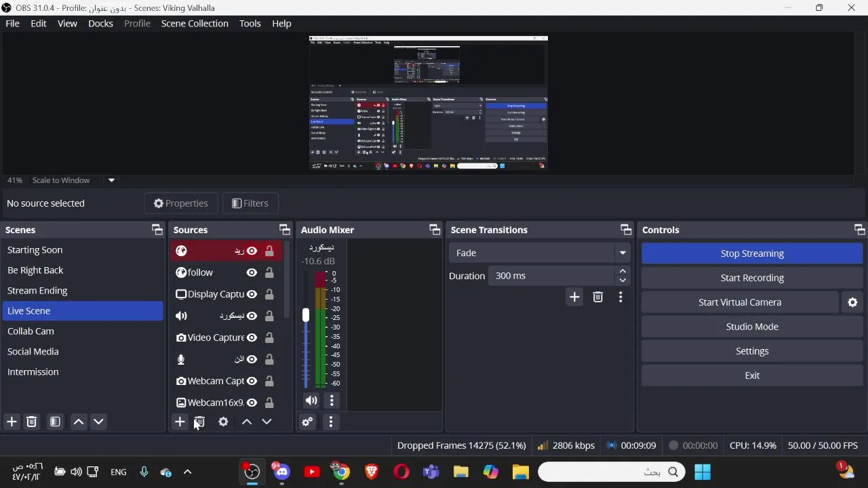Click Stop Streaming button
The image size is (868, 488).
click(752, 253)
